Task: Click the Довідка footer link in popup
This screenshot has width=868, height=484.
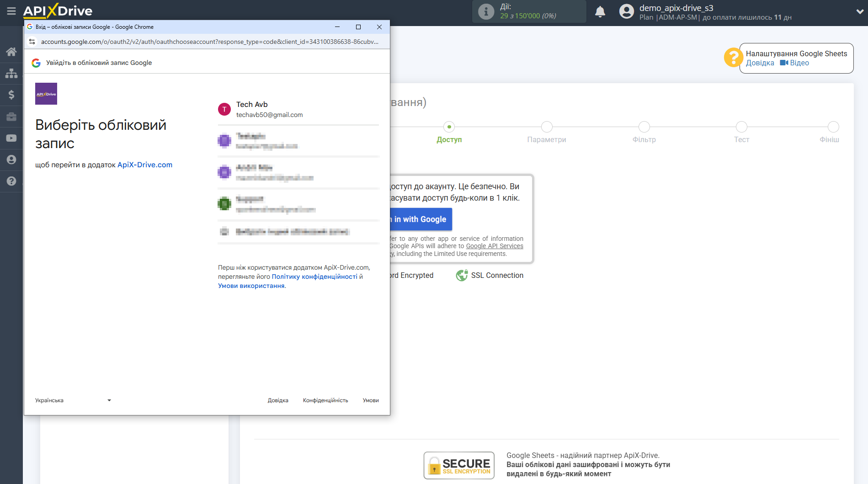Action: tap(278, 400)
